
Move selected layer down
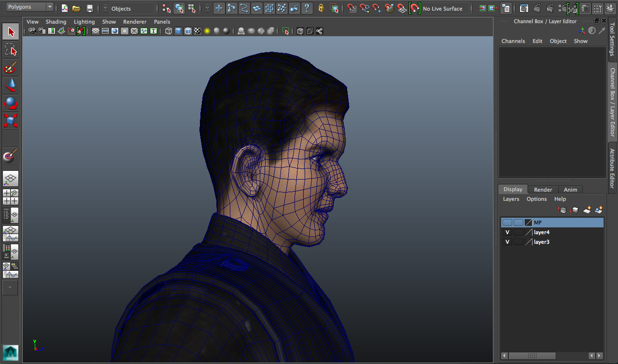pyautogui.click(x=575, y=210)
